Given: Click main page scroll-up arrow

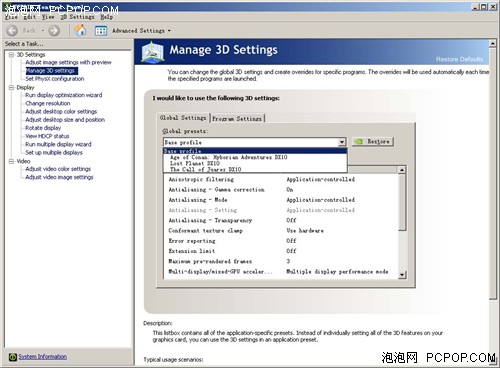Looking at the screenshot, I should coord(493,43).
